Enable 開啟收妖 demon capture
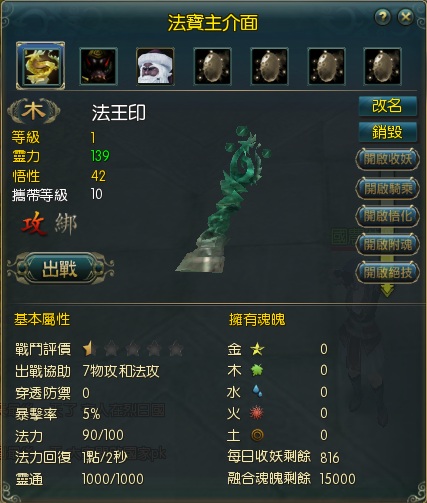Viewport: 427px width, 503px height. tap(387, 159)
